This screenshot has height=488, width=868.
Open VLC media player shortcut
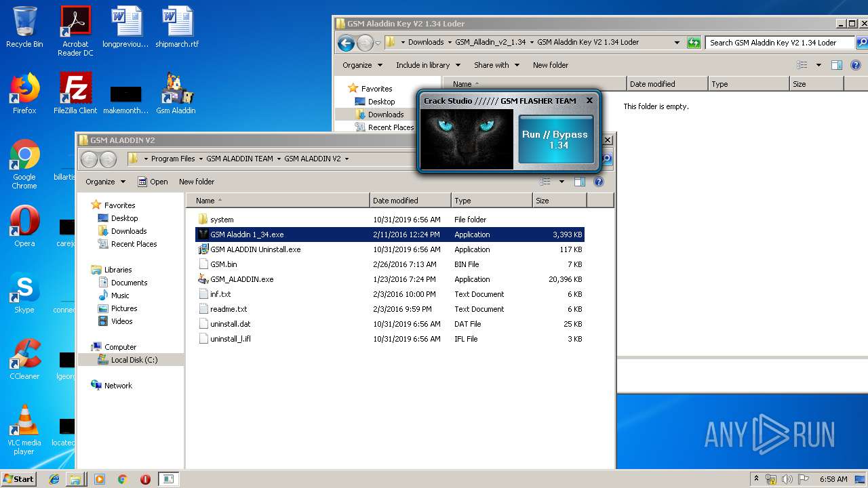pos(24,430)
